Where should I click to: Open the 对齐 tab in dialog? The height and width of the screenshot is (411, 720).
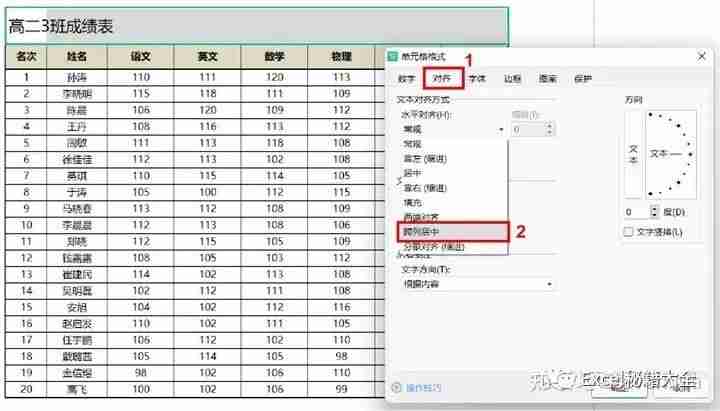tap(442, 79)
